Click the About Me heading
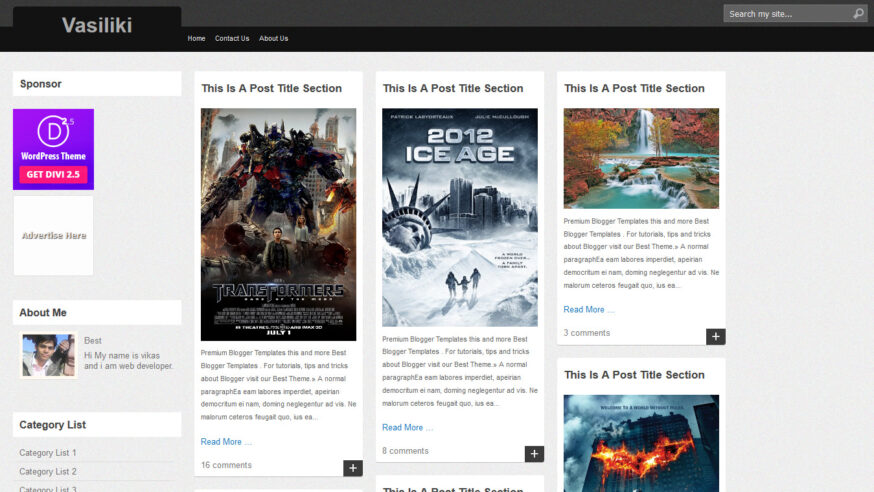874x492 pixels. [43, 313]
